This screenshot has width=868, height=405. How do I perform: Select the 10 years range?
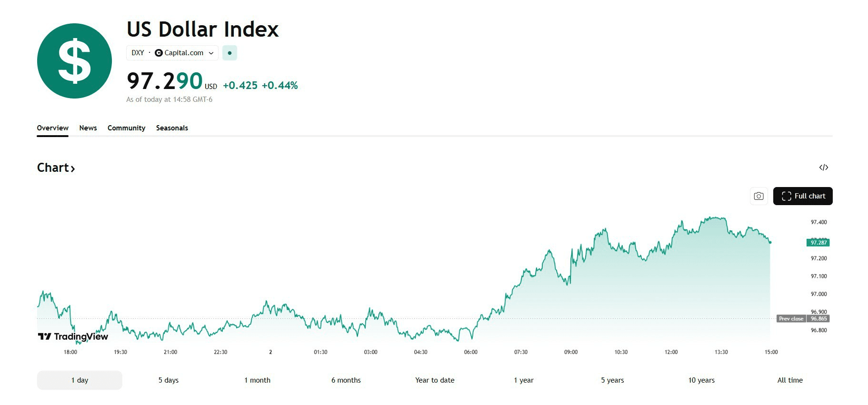tap(701, 380)
